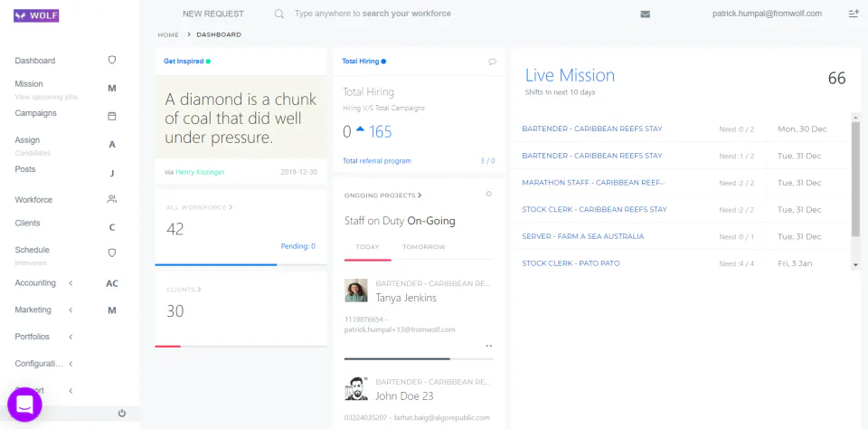Image resolution: width=868 pixels, height=429 pixels.
Task: Click the power logout icon in sidebar
Action: point(122,413)
